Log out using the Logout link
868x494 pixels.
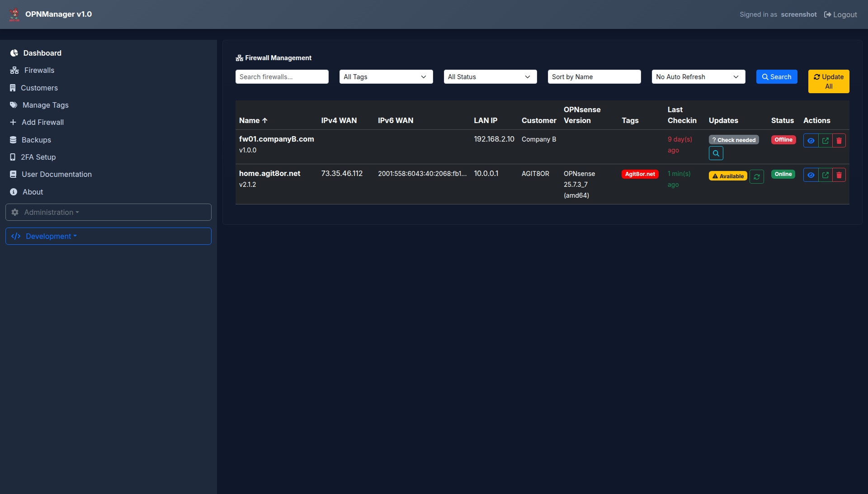coord(840,14)
